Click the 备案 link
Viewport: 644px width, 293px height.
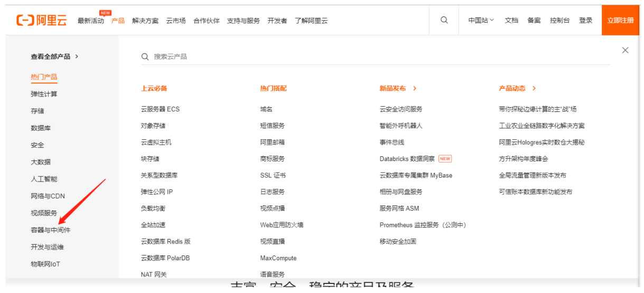(x=534, y=21)
